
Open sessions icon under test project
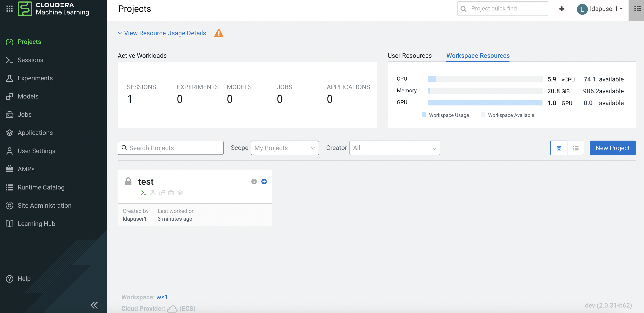[143, 193]
